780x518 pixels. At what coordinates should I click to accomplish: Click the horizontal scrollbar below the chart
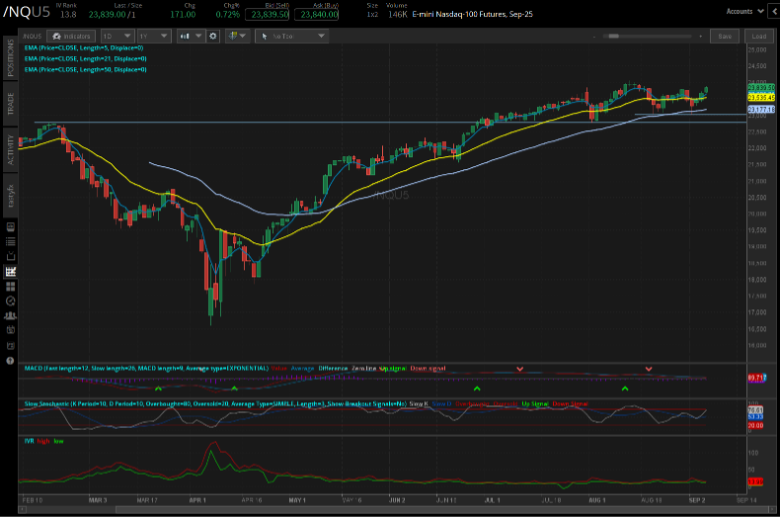pyautogui.click(x=443, y=510)
